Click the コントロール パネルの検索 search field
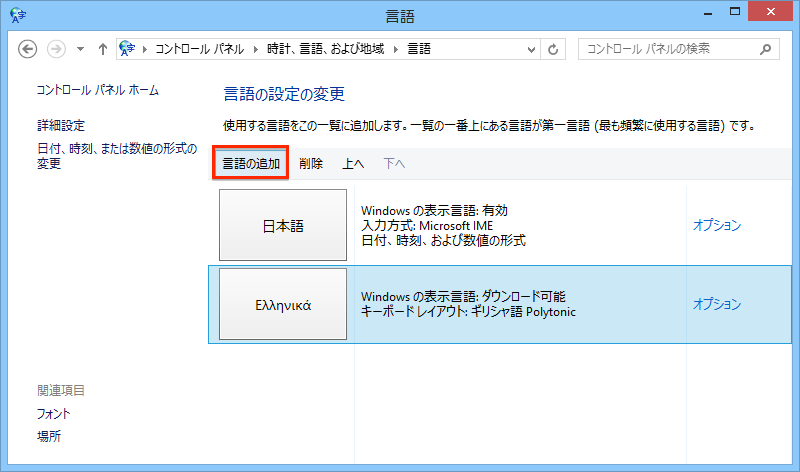This screenshot has height=472, width=800. coord(668,49)
